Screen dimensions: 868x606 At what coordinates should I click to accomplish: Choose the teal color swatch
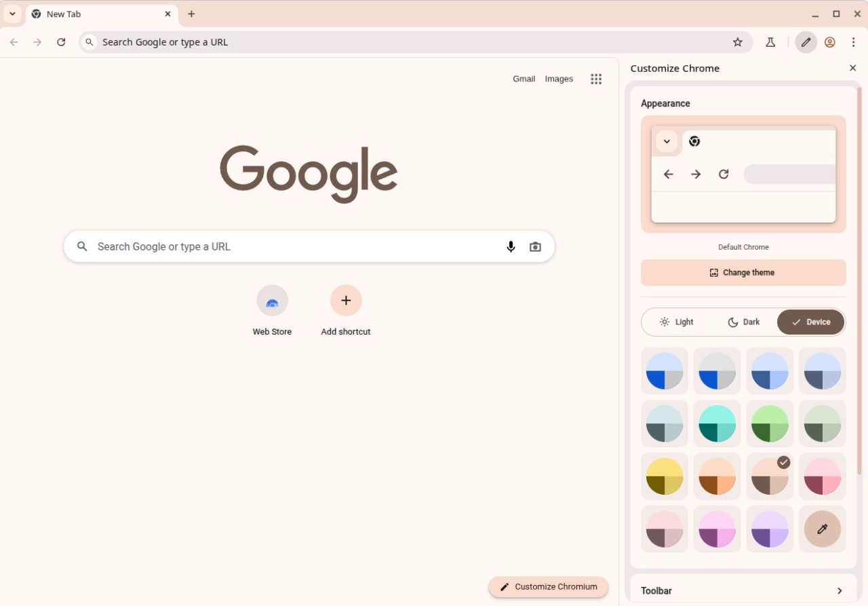pyautogui.click(x=717, y=423)
